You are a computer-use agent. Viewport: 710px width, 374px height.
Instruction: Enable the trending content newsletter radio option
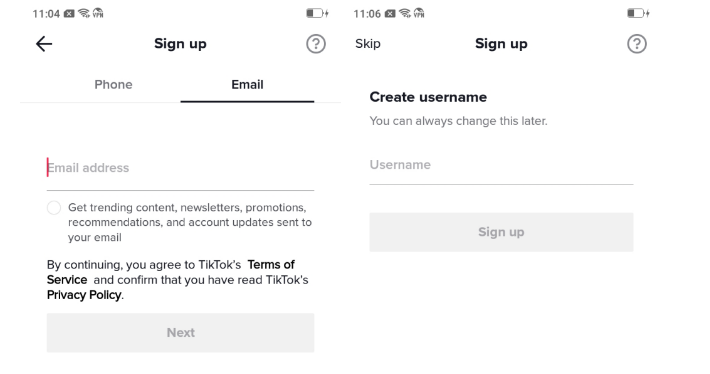[54, 208]
